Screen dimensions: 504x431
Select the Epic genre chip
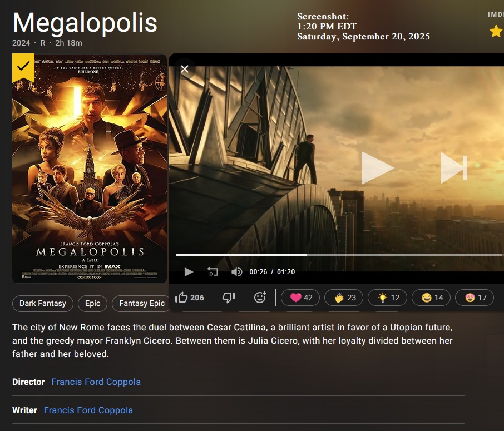tap(93, 303)
